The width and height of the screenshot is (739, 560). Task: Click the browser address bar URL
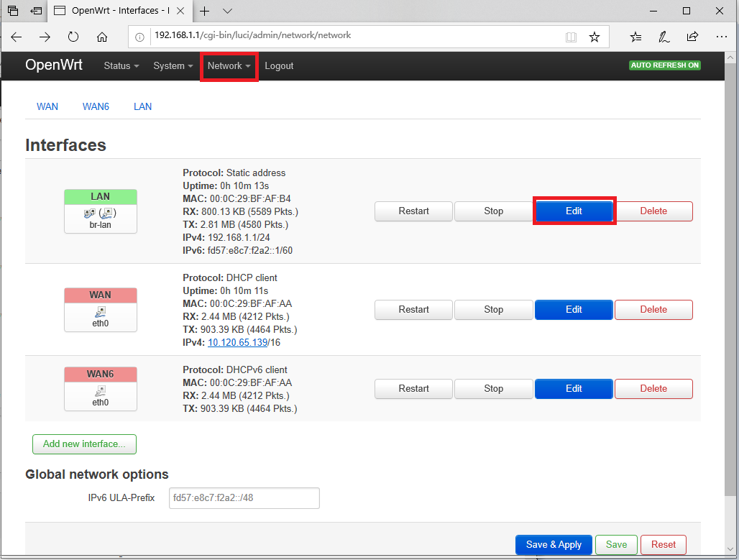[x=253, y=35]
